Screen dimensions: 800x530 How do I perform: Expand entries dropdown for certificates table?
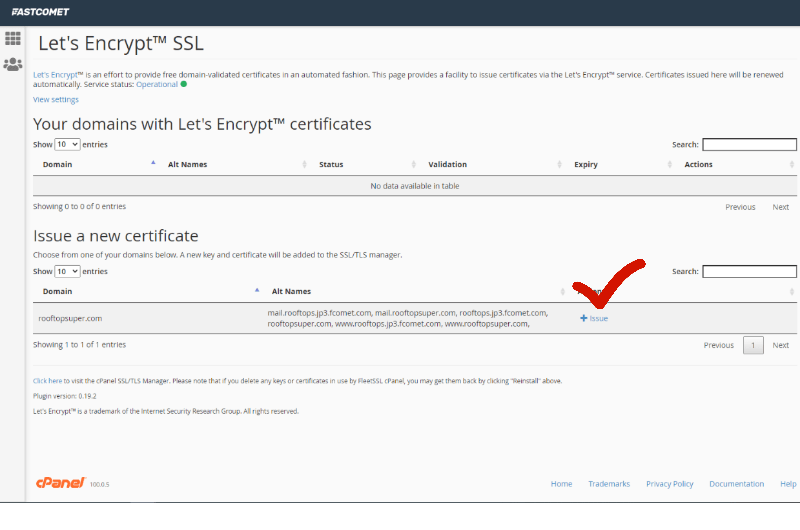67,144
